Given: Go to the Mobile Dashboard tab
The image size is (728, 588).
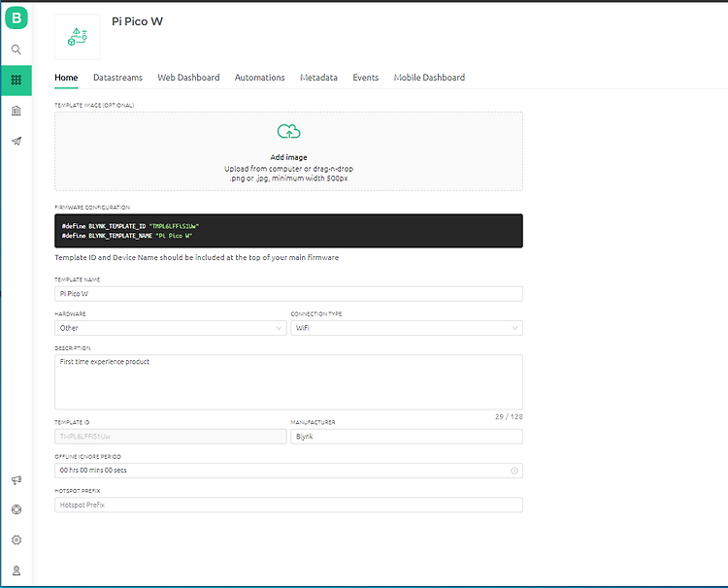Looking at the screenshot, I should pos(429,78).
